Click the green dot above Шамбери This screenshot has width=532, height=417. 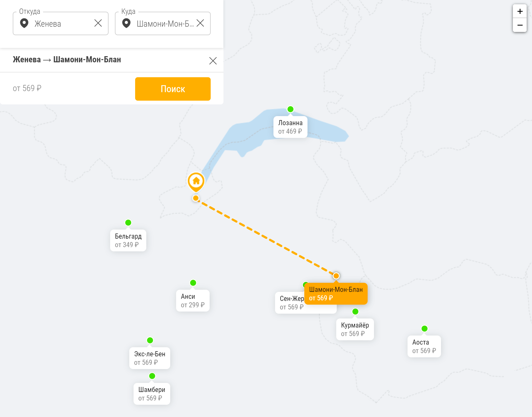[x=152, y=376]
